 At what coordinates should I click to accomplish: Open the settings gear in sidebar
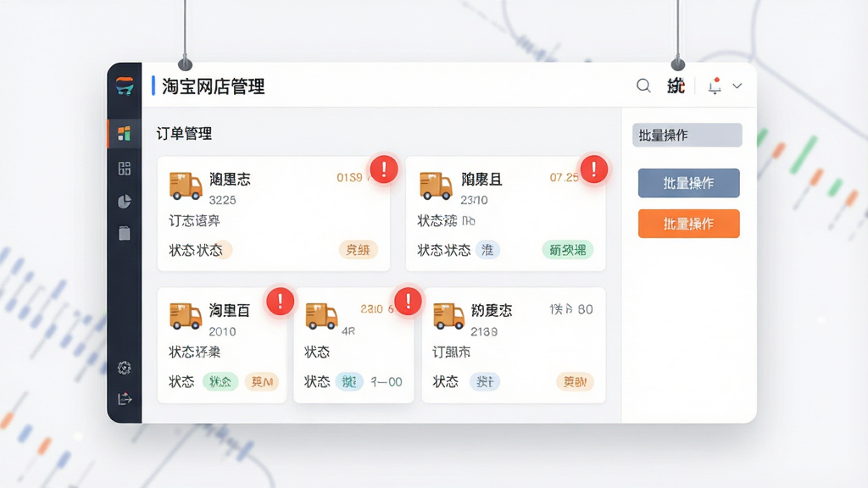(x=125, y=368)
